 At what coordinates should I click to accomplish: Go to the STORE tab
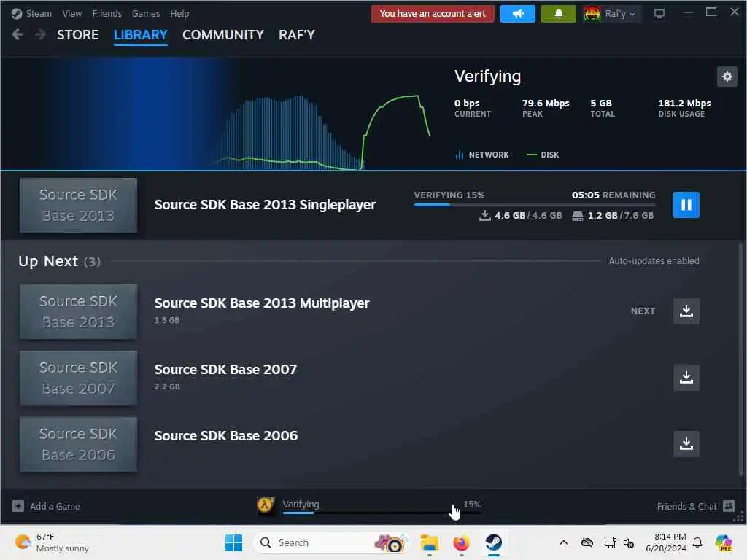77,35
